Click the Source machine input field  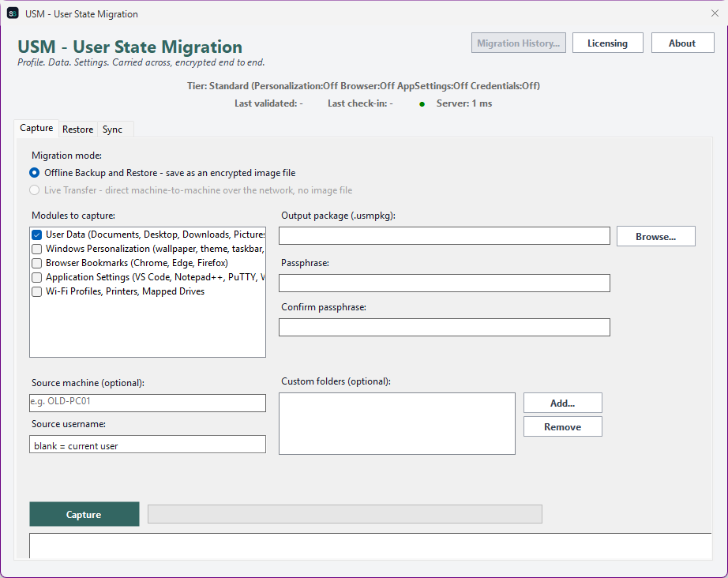pyautogui.click(x=147, y=403)
